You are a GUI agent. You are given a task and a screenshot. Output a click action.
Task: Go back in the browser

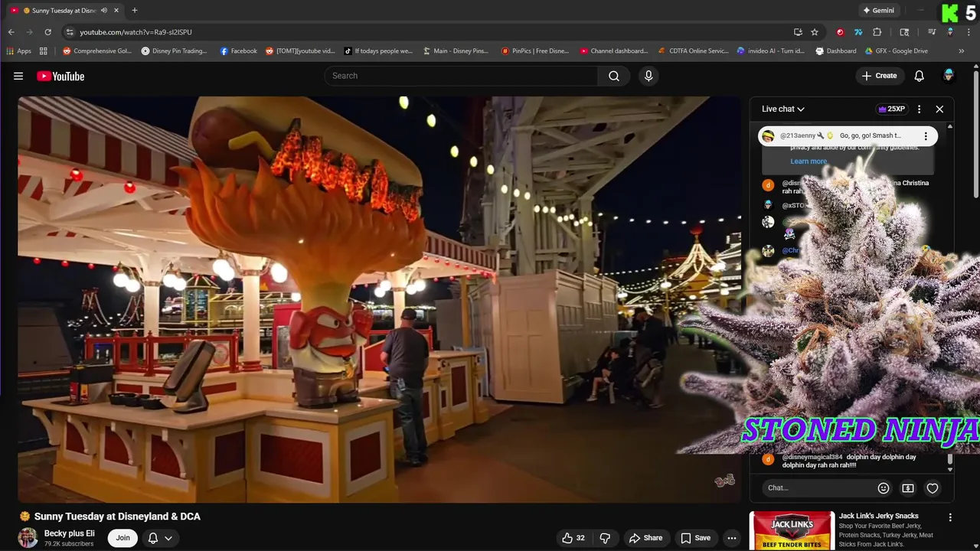click(x=11, y=32)
